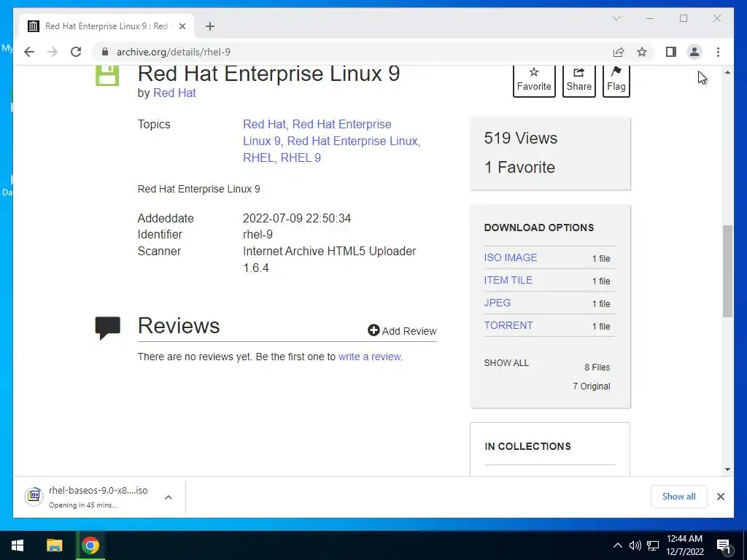The image size is (747, 560).
Task: Bookmark this tab with the star icon
Action: (x=642, y=52)
